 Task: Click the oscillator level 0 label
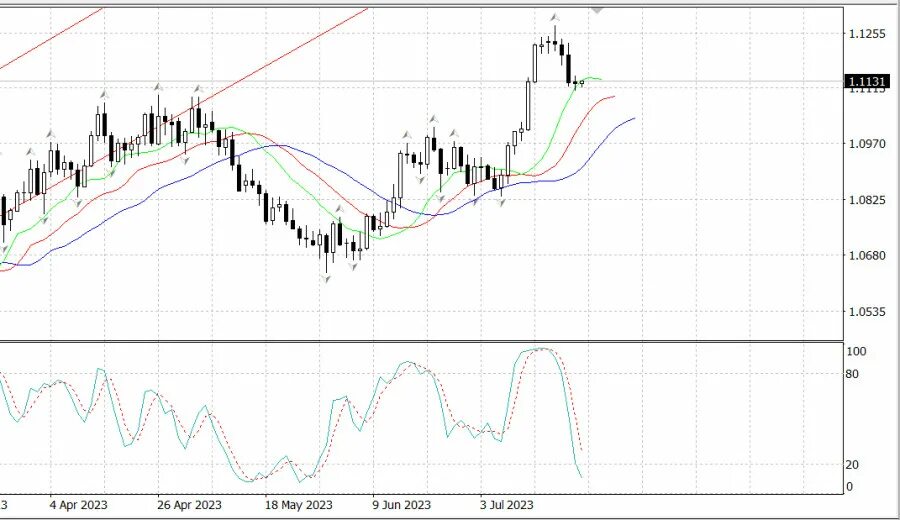(x=849, y=487)
